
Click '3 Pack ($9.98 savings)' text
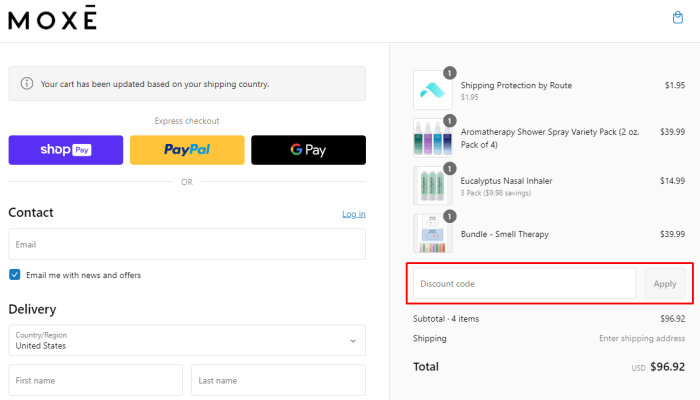point(496,193)
